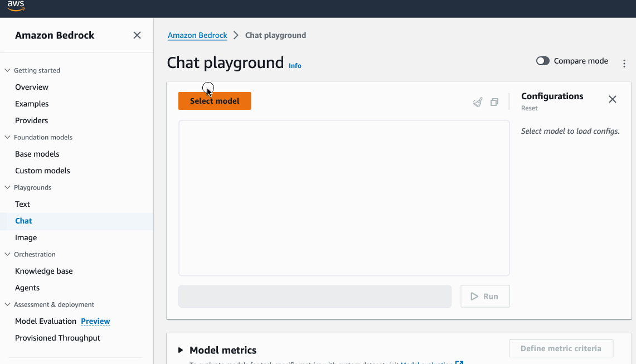636x364 pixels.
Task: Go to Knowledge base page
Action: (44, 271)
